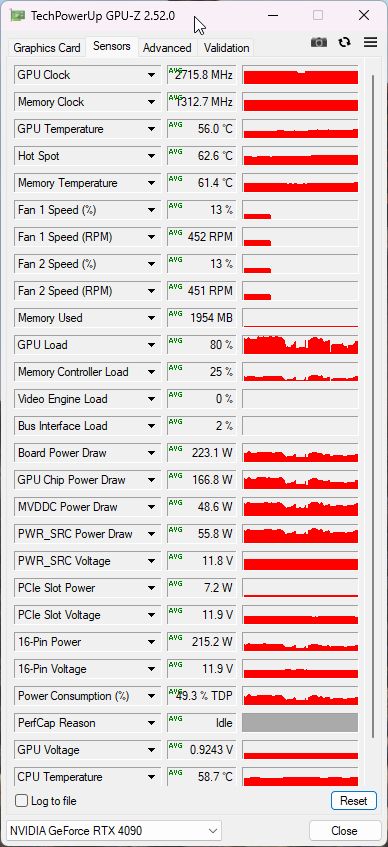Click the Power Consumption history graph
The image size is (388, 847).
pos(300,696)
